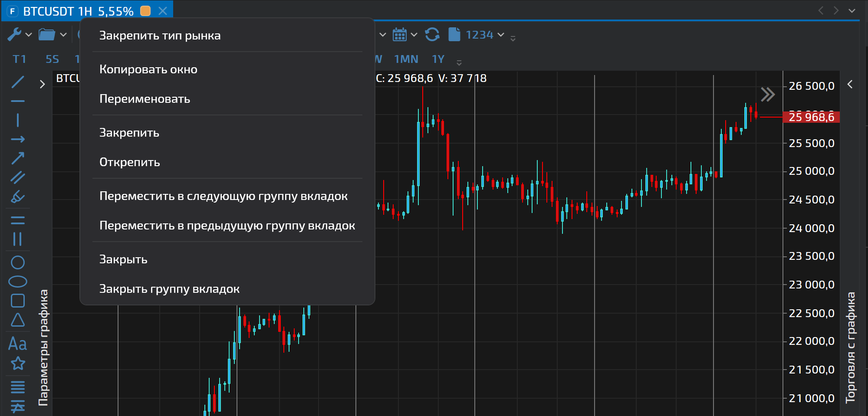This screenshot has width=868, height=416.
Task: Open the wrench settings dropdown
Action: pos(20,35)
